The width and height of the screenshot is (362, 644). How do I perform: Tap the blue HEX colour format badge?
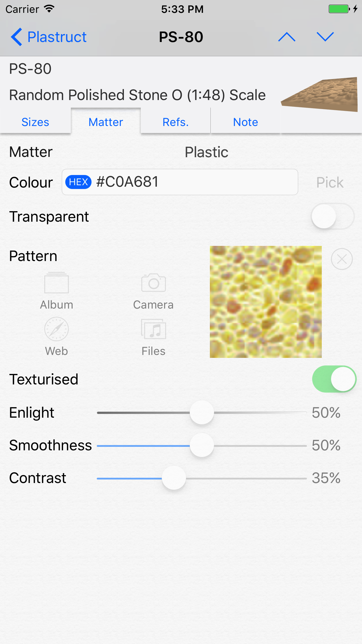tap(78, 182)
